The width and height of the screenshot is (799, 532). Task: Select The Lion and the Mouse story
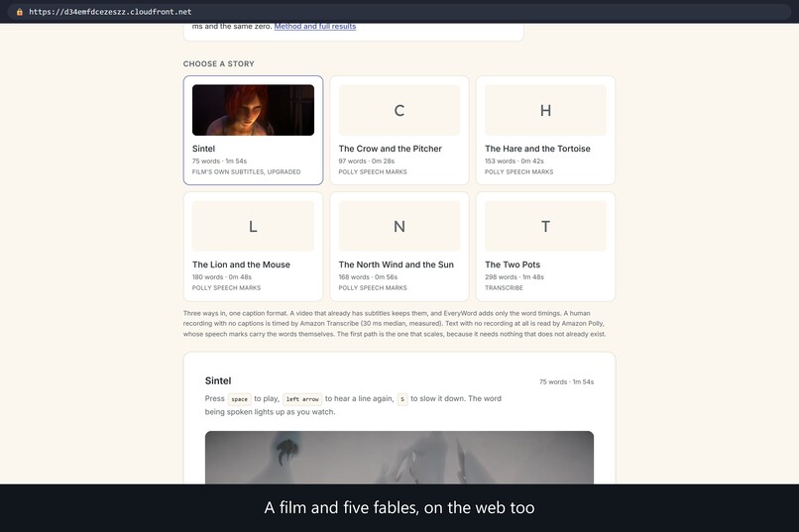pos(253,247)
